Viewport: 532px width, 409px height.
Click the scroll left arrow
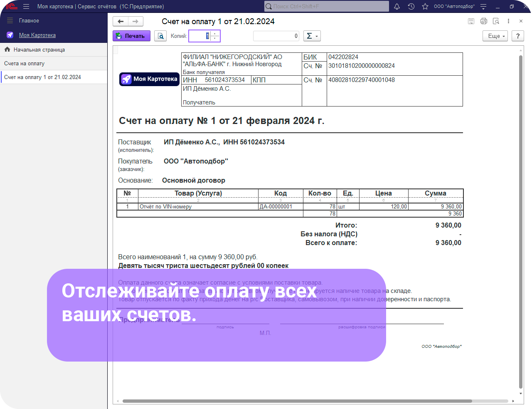tap(118, 401)
